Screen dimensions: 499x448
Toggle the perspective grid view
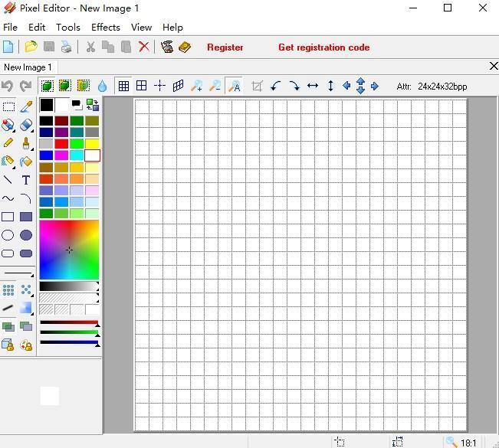pyautogui.click(x=178, y=86)
